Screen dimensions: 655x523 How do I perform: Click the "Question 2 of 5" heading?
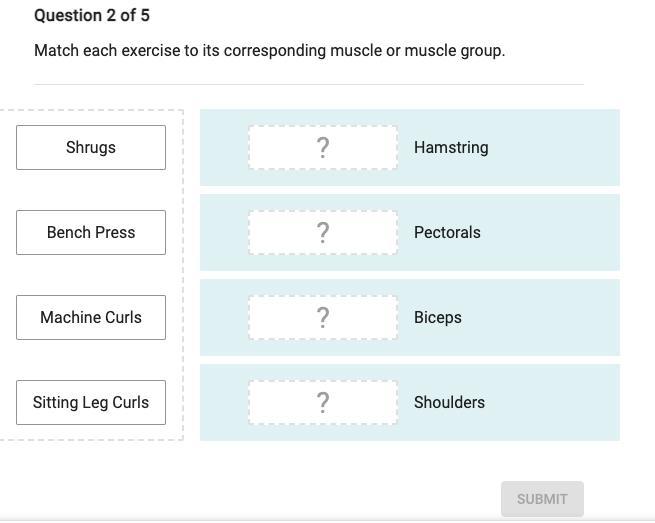pos(92,16)
